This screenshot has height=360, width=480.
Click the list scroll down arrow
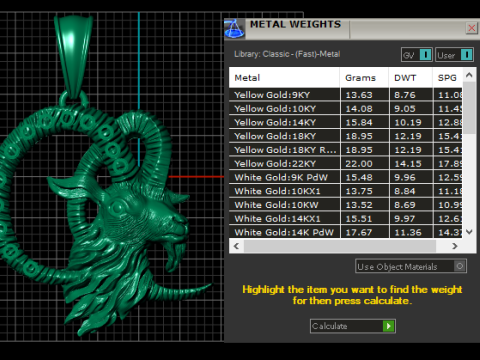click(x=469, y=232)
